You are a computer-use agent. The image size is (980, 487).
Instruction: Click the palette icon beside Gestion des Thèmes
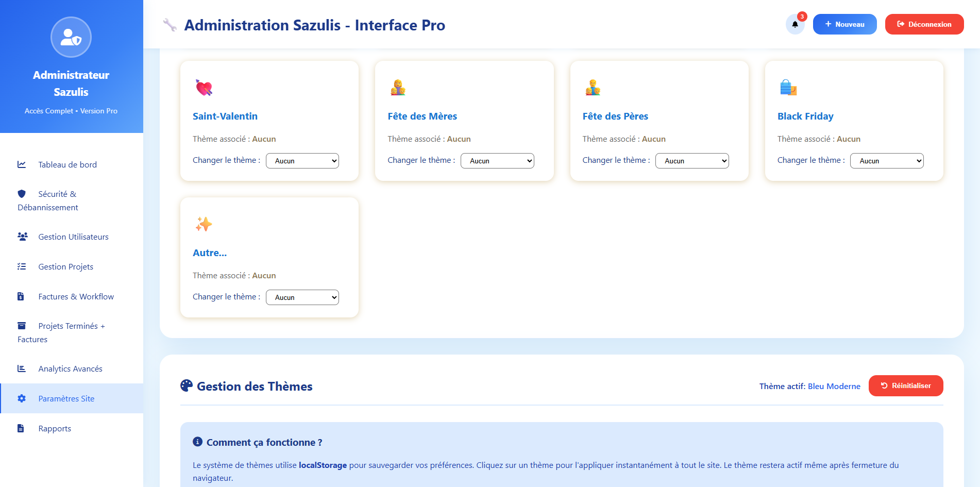pyautogui.click(x=187, y=385)
